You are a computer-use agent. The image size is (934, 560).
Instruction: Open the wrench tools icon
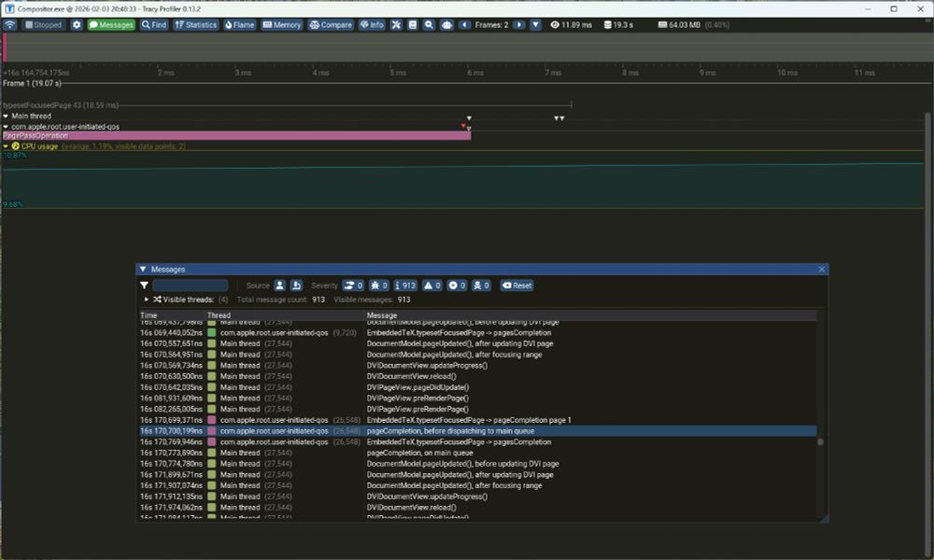click(x=396, y=25)
